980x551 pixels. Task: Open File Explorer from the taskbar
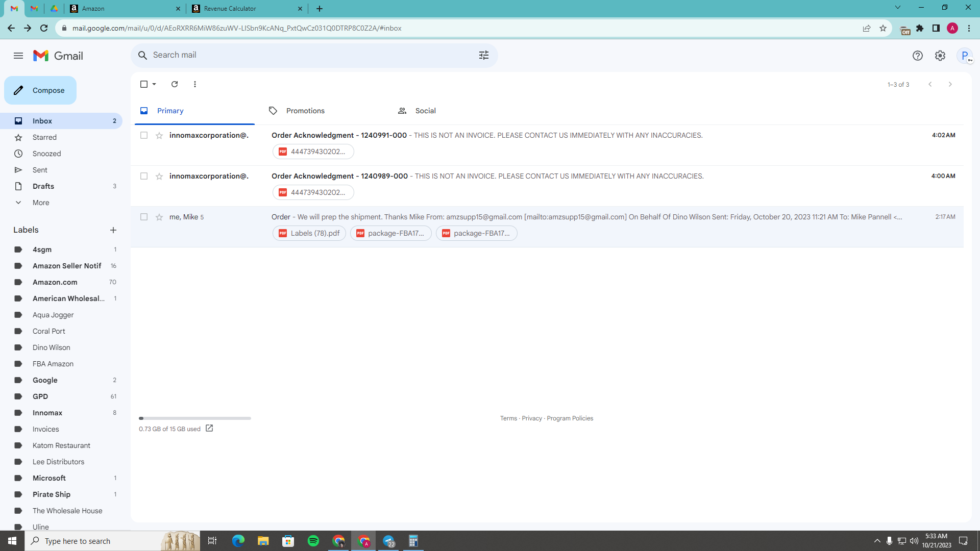[263, 541]
